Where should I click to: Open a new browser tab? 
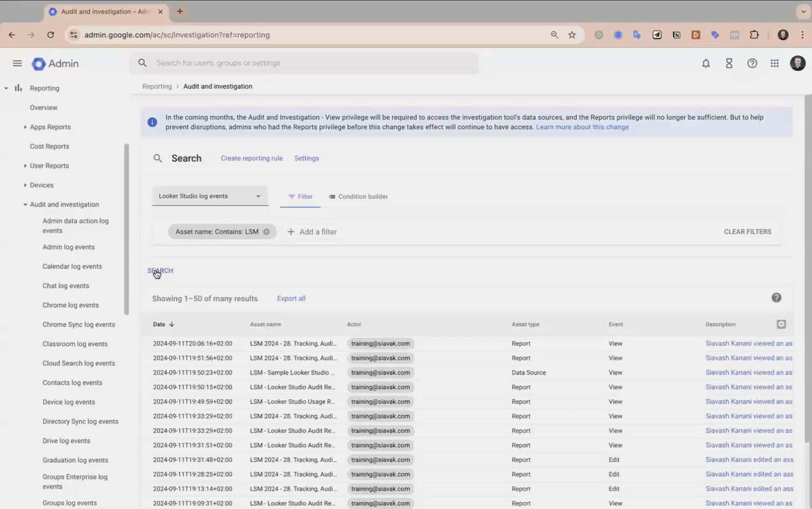tap(179, 11)
